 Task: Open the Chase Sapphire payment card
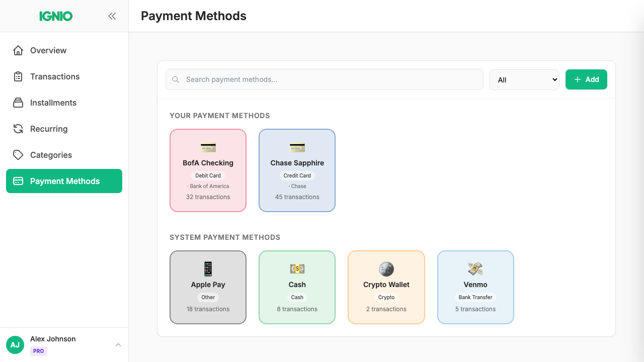point(297,170)
